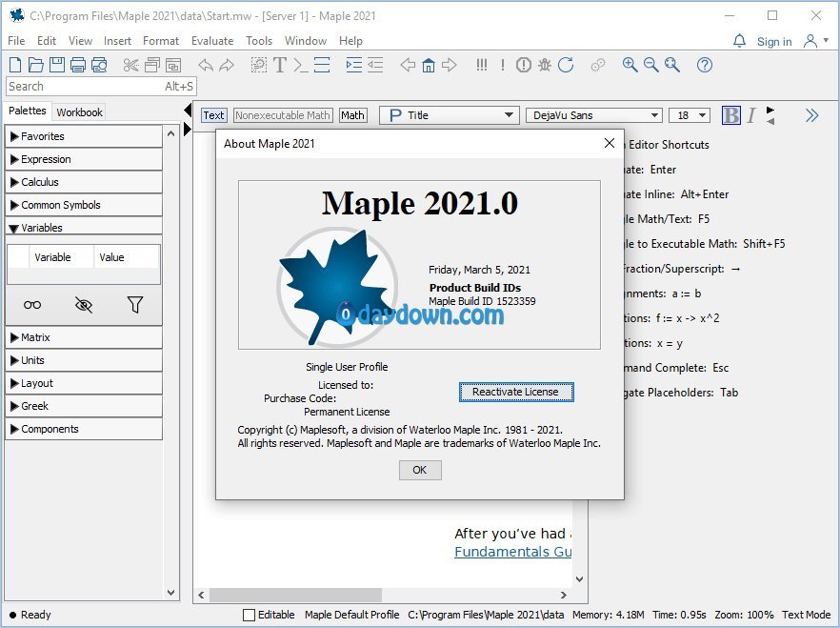Click the Sign in link
This screenshot has height=628, width=840.
(x=774, y=41)
